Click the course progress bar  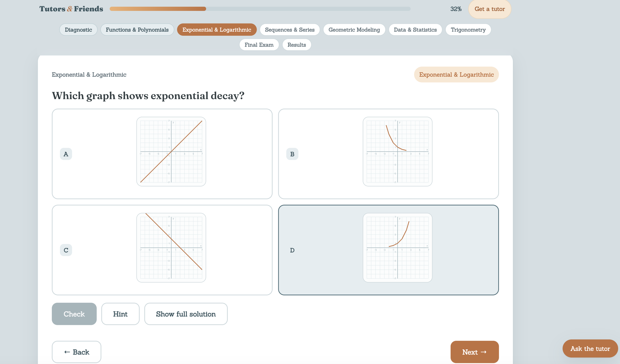260,9
